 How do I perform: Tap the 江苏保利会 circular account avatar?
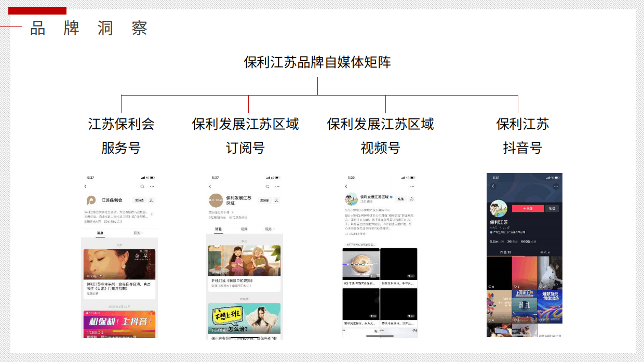tap(91, 200)
